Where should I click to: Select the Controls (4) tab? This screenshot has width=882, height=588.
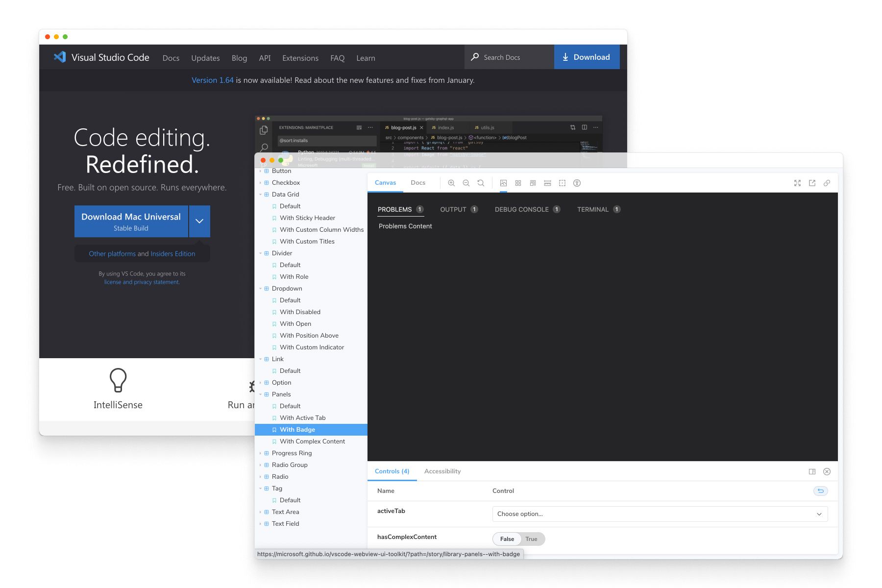coord(392,471)
